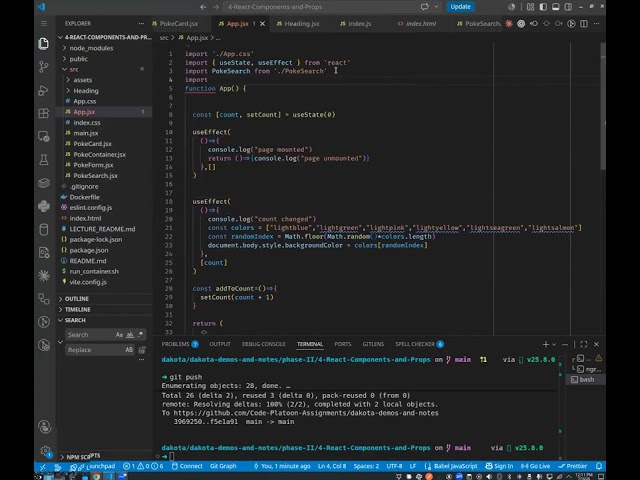Toggle Match Whole Word in search box

click(130, 335)
